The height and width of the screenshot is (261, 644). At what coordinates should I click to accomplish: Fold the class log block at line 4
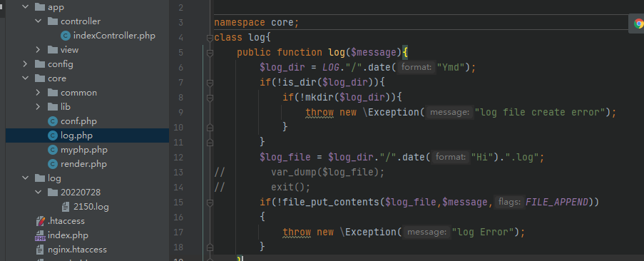210,38
